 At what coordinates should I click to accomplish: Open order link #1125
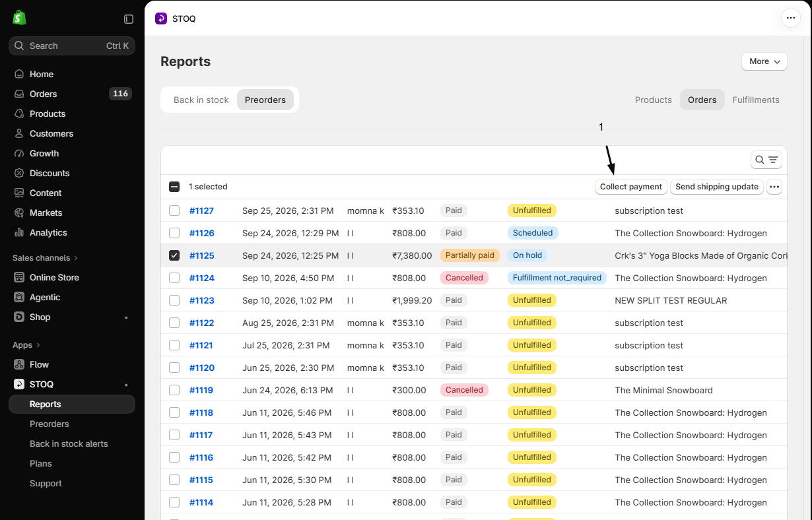(202, 255)
